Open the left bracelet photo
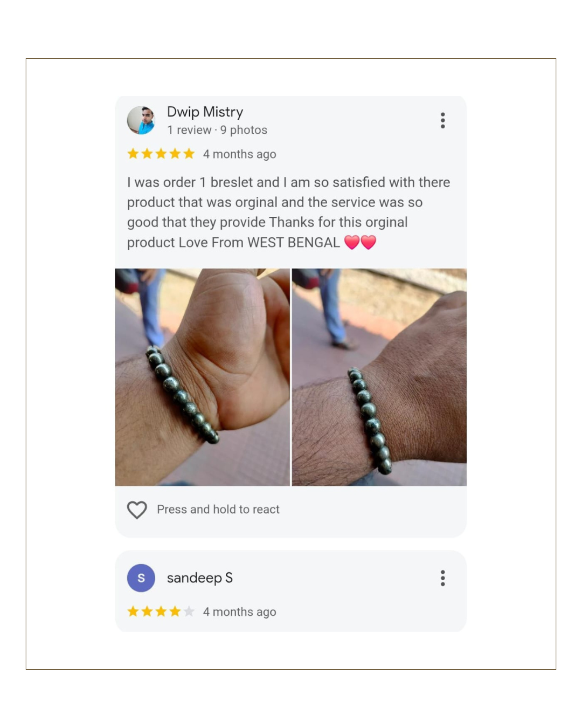Viewport: 582px width, 728px height. (202, 377)
